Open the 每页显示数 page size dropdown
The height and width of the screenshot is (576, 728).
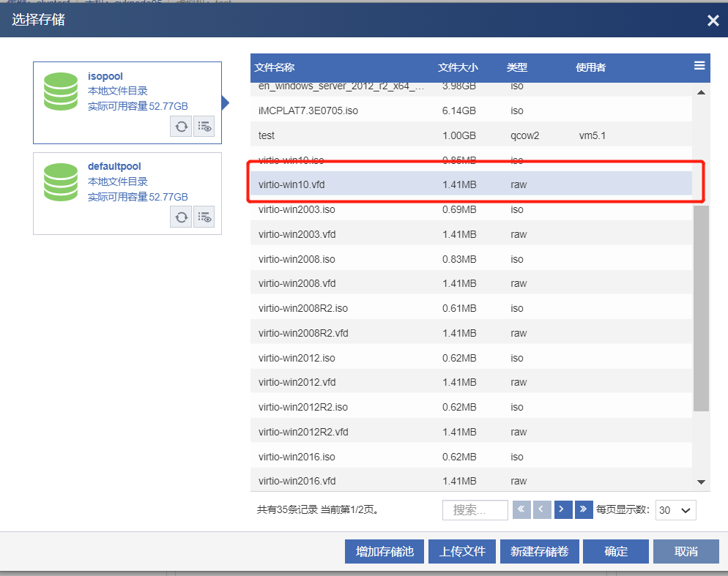(x=675, y=510)
